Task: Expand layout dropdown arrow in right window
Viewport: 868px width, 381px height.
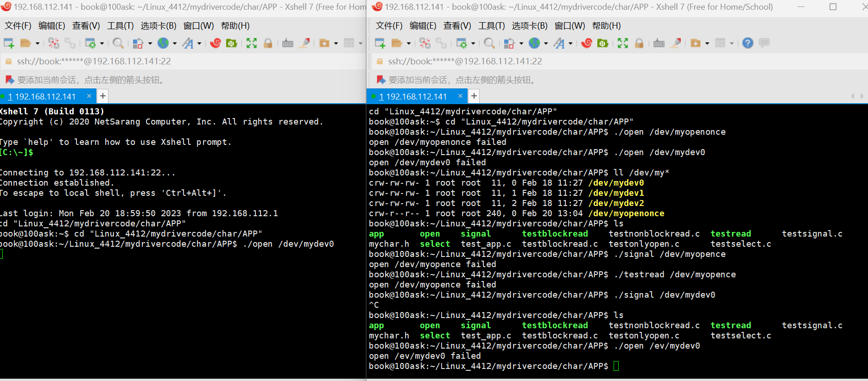Action: [x=732, y=44]
